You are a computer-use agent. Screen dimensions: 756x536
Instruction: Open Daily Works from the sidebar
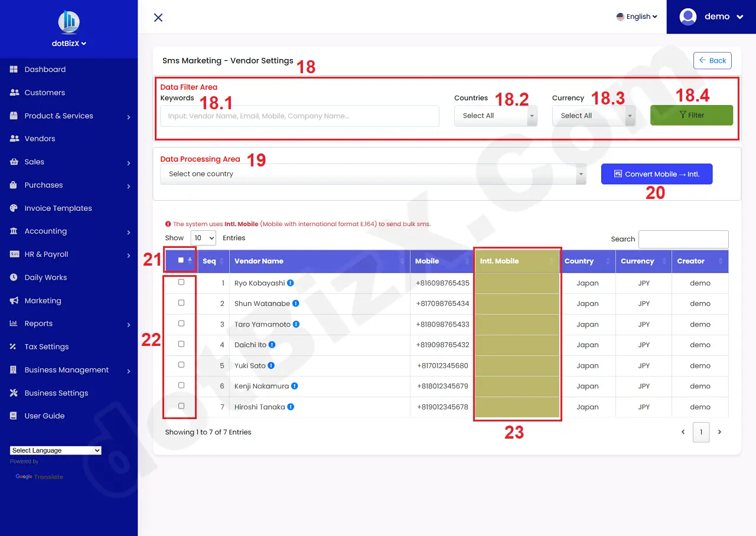pyautogui.click(x=44, y=277)
